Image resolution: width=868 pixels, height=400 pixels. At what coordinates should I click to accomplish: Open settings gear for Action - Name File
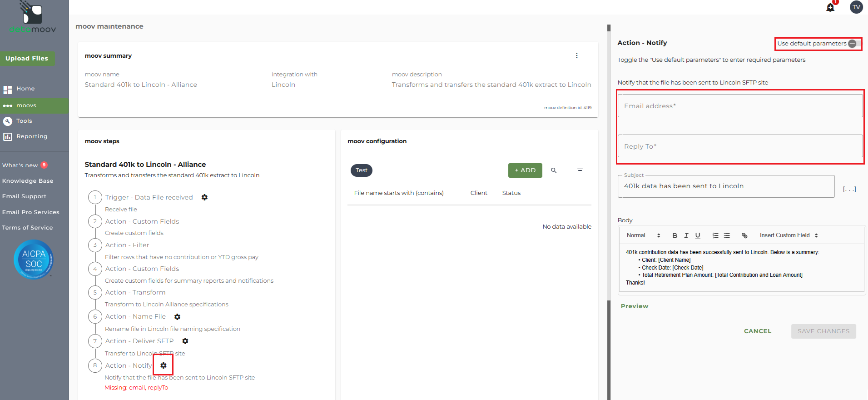pos(178,317)
